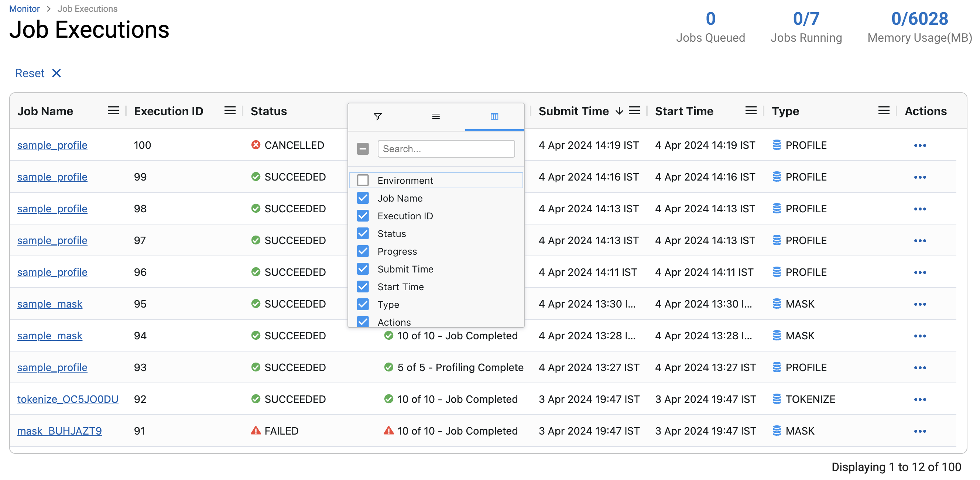This screenshot has width=980, height=480.
Task: Open sample_mask job for execution 94
Action: coord(50,336)
